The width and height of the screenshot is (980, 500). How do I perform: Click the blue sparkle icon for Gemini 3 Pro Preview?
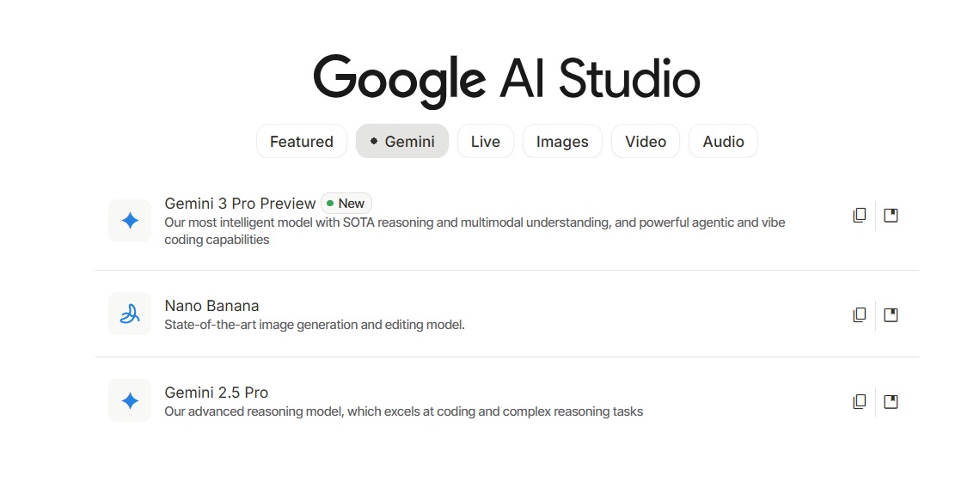pyautogui.click(x=130, y=221)
